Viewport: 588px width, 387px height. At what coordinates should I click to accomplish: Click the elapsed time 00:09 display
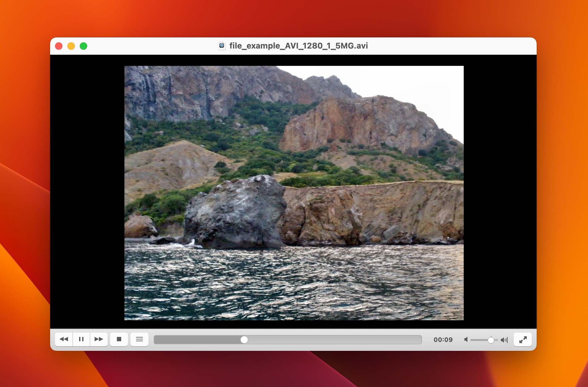click(x=443, y=340)
